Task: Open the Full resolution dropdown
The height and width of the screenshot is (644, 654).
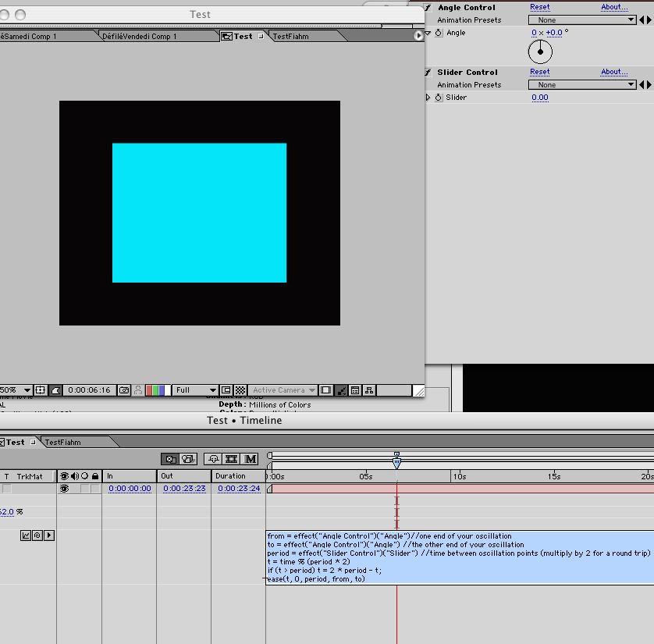Action: [x=195, y=390]
